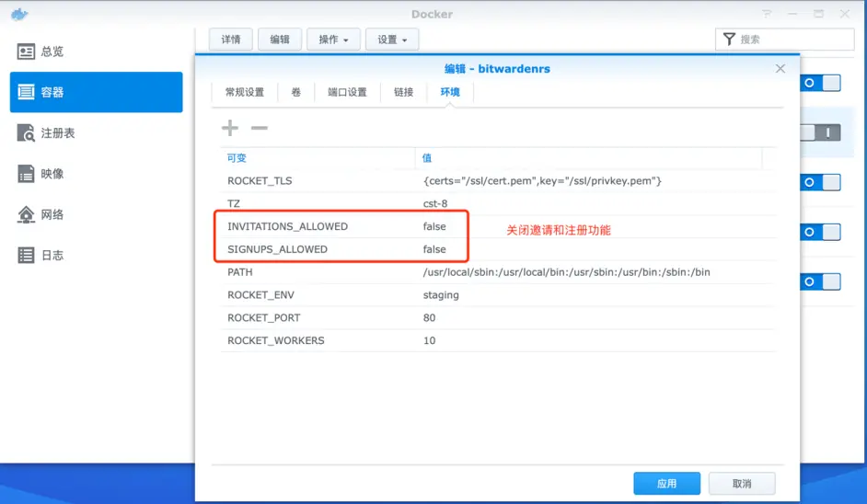Select the ROCKET_TLS variable name
Image resolution: width=867 pixels, height=504 pixels.
(x=260, y=180)
